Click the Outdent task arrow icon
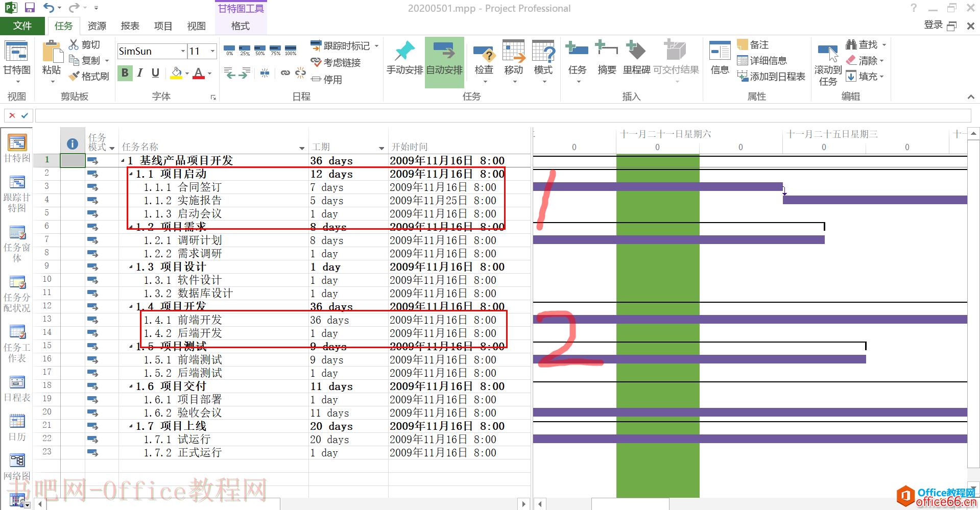Image resolution: width=980 pixels, height=510 pixels. point(230,74)
